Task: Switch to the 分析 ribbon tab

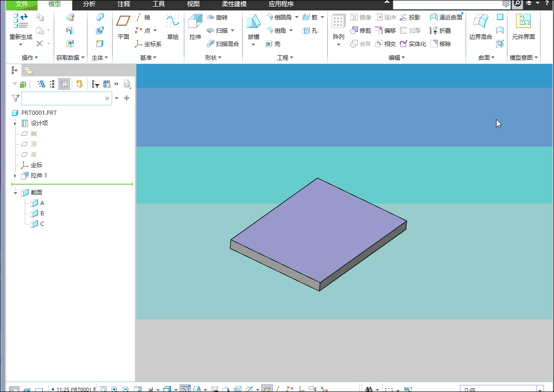Action: point(89,4)
